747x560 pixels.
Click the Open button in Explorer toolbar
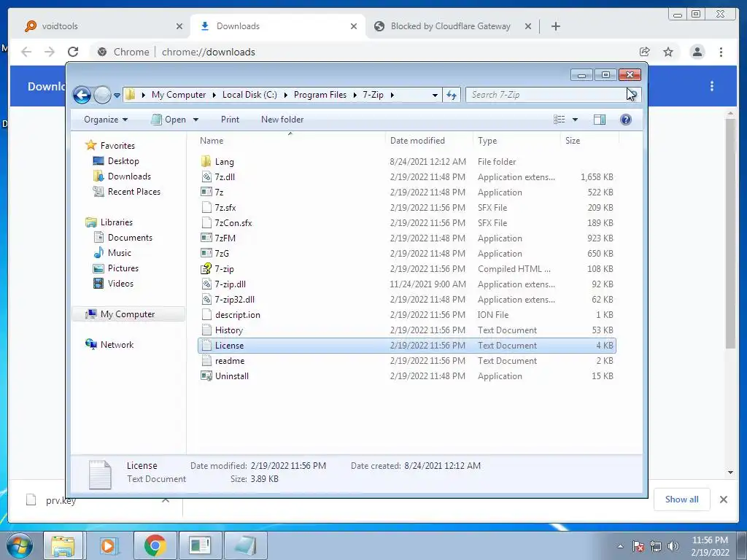[x=169, y=120]
